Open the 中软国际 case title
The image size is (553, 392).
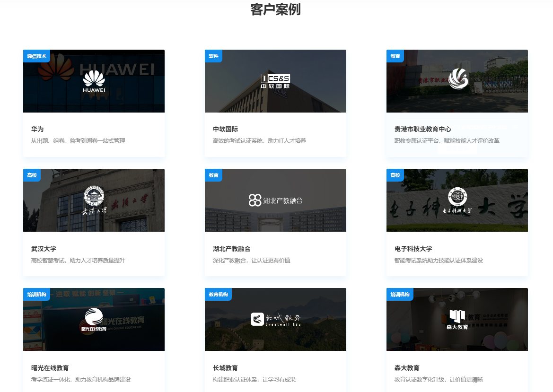(225, 129)
